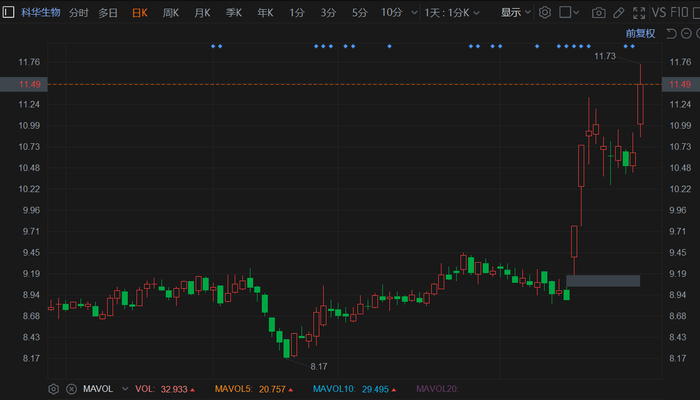Switch to 5分 five-minute chart
The image size is (700, 400).
[x=359, y=13]
